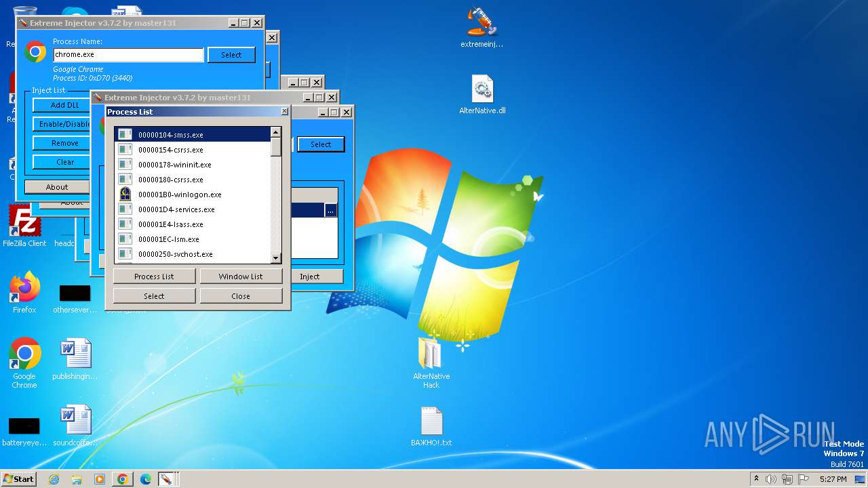Click the Add DLL button
The height and width of the screenshot is (488, 868).
(62, 105)
